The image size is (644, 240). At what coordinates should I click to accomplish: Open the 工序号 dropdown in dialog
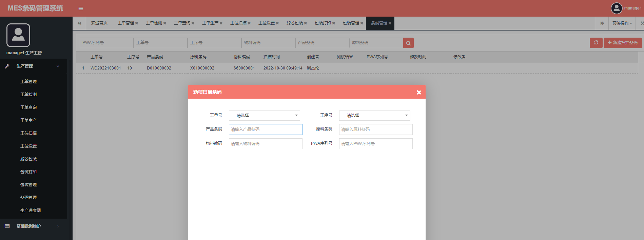374,116
